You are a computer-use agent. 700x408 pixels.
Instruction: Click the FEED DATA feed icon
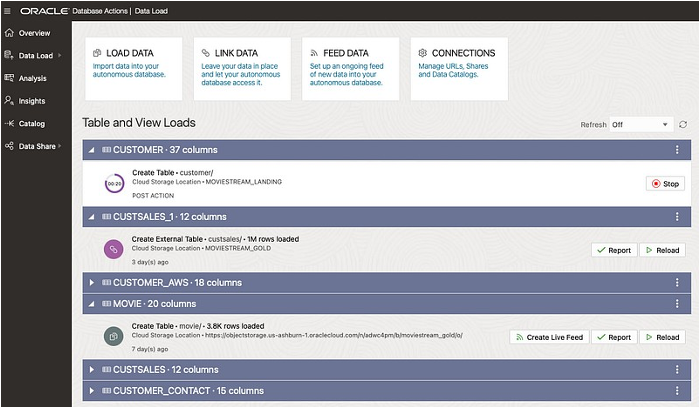[x=314, y=53]
